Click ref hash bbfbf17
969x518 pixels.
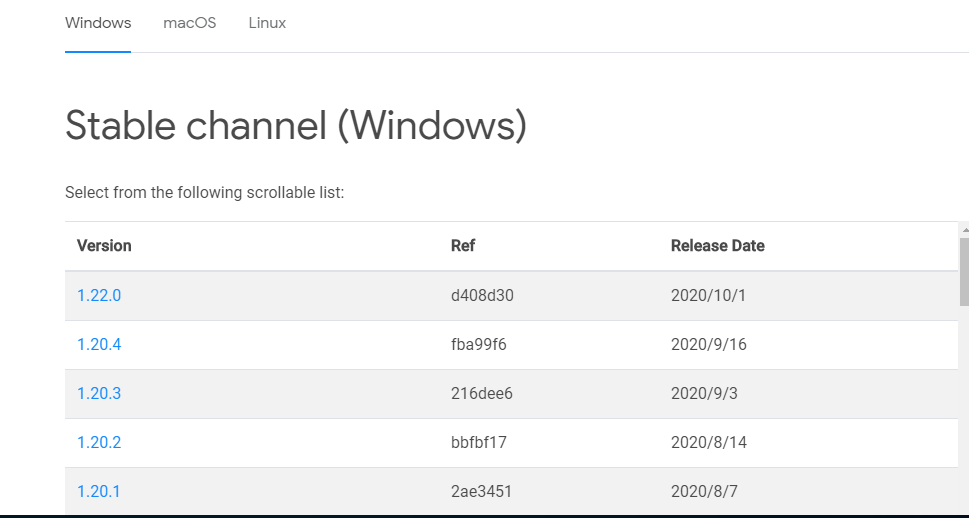(479, 442)
